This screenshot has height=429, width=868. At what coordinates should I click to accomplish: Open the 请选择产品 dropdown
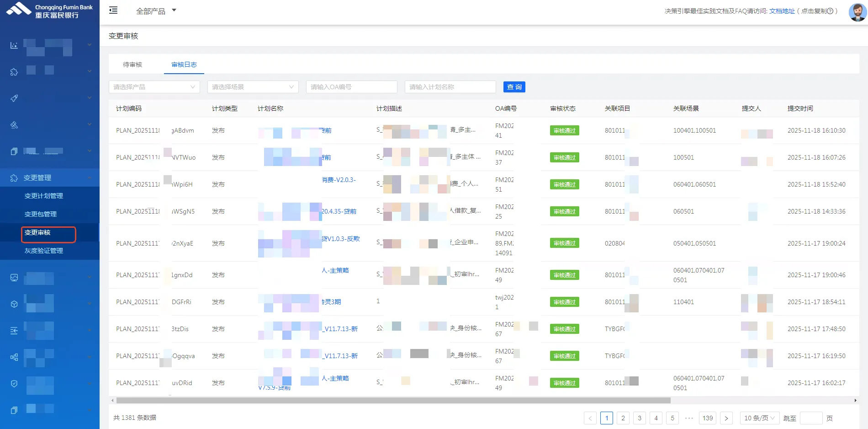pyautogui.click(x=154, y=87)
